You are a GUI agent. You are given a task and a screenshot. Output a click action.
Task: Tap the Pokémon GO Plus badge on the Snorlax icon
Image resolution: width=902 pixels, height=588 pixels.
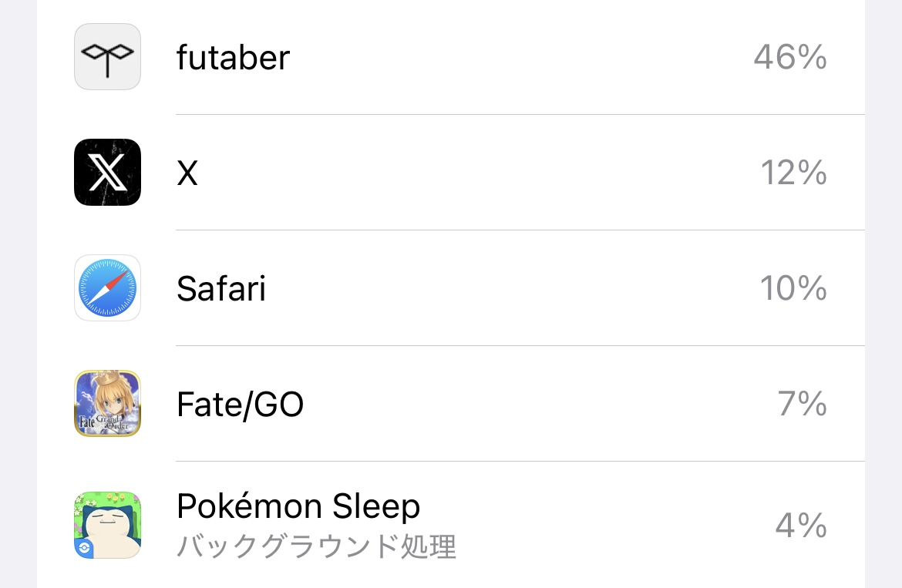(x=84, y=548)
